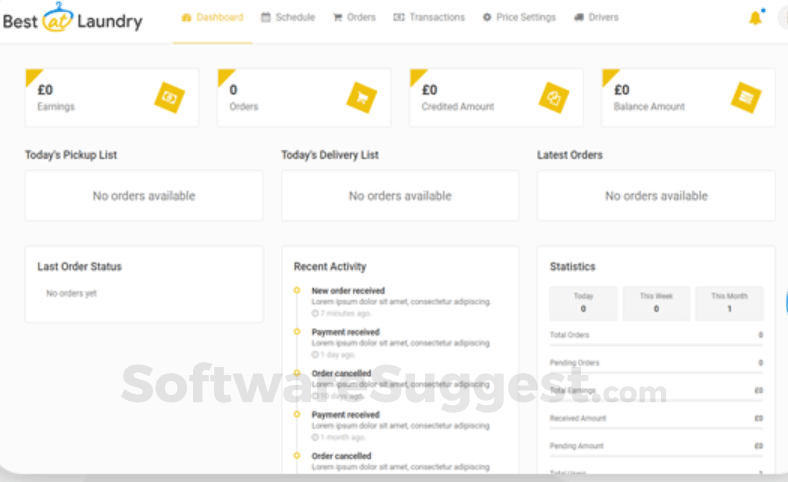Click the notification bell icon
The height and width of the screenshot is (482, 788).
coord(755,18)
